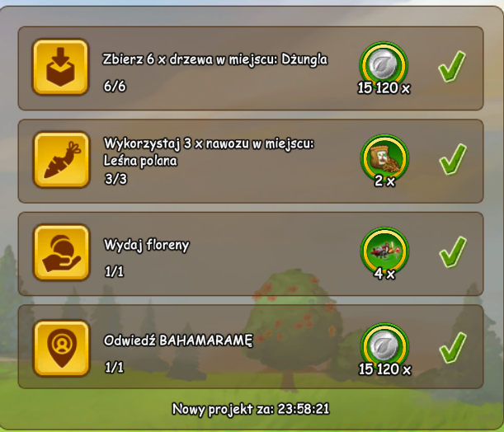The height and width of the screenshot is (432, 504).
Task: Click the red tractor reward icon
Action: coord(384,250)
